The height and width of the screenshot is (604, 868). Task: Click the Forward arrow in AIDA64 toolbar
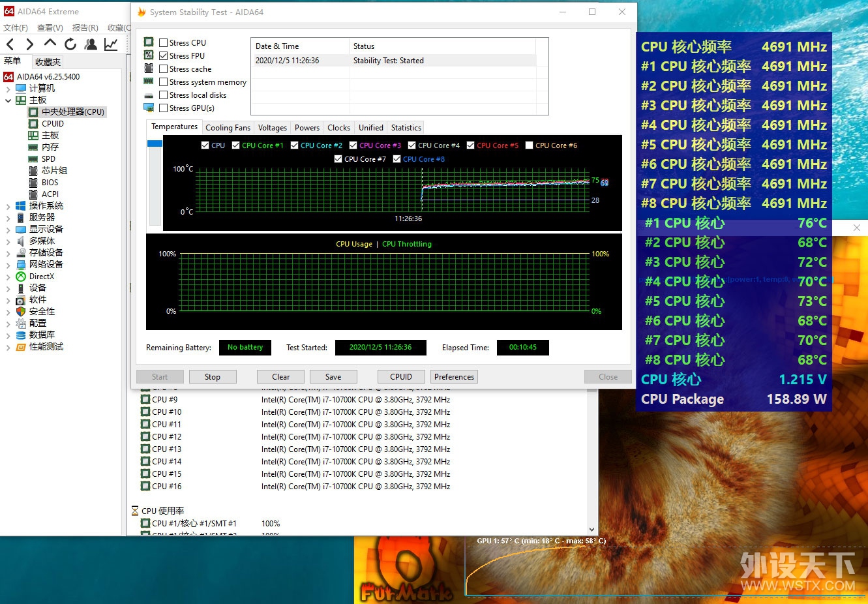pyautogui.click(x=30, y=44)
